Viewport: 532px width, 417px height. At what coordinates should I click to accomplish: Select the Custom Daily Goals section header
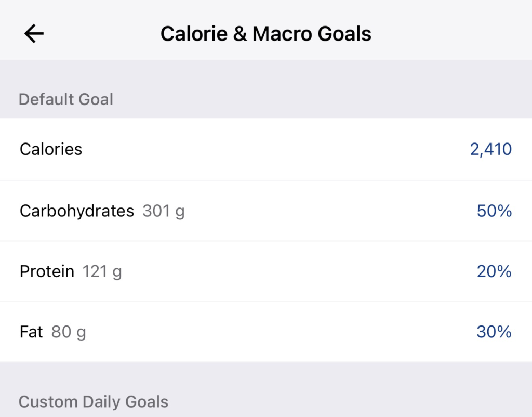[x=94, y=402]
